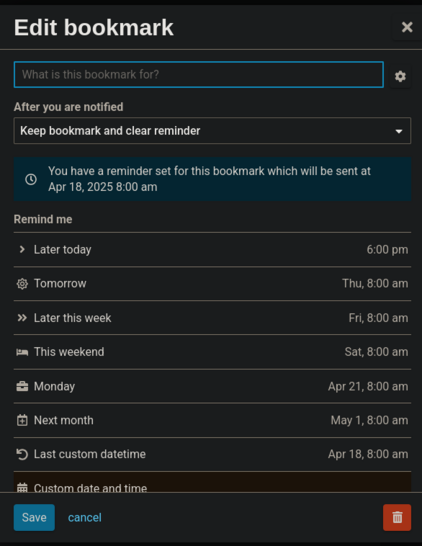Image resolution: width=422 pixels, height=546 pixels.
Task: Pick Monday Apr 21 reminder
Action: pyautogui.click(x=212, y=387)
